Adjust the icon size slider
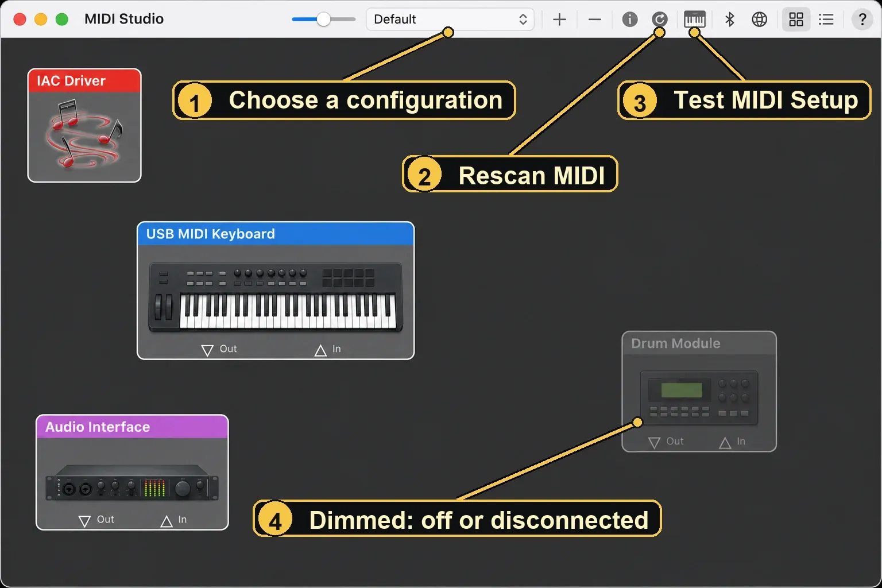 (x=324, y=20)
